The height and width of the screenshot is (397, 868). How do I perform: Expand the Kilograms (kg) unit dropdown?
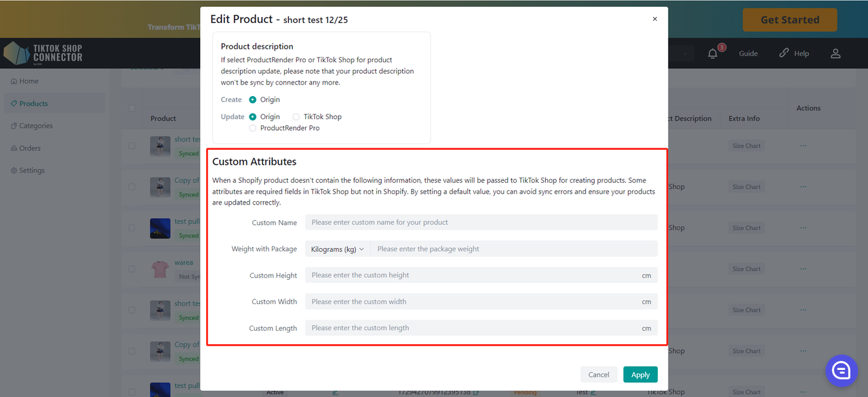337,249
